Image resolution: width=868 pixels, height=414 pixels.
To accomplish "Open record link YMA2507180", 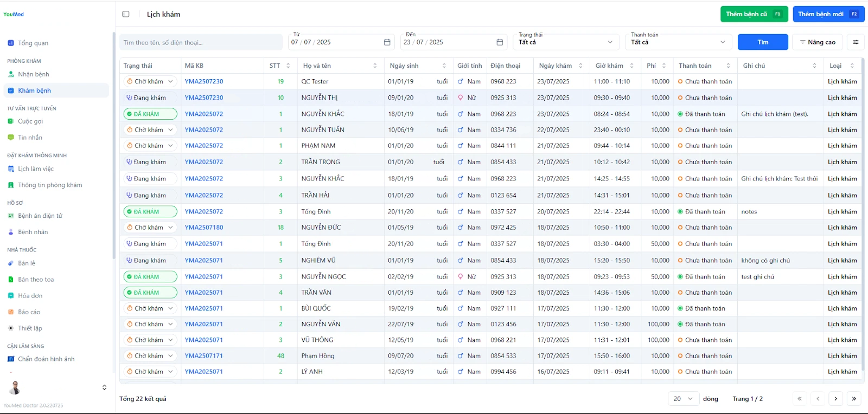I will [204, 228].
